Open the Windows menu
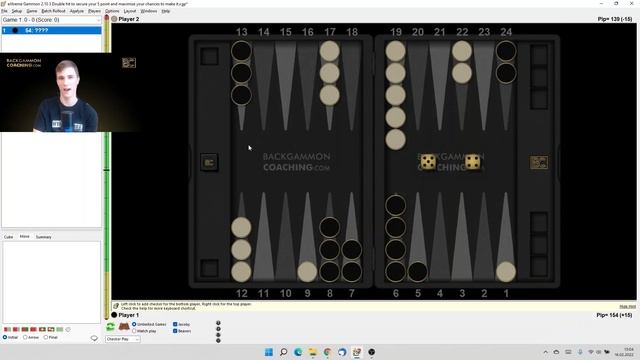Viewport: 640px width, 360px height. coord(149,11)
